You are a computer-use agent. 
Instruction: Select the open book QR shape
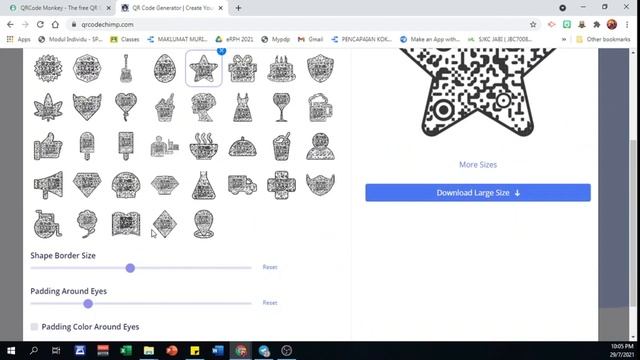point(126,224)
